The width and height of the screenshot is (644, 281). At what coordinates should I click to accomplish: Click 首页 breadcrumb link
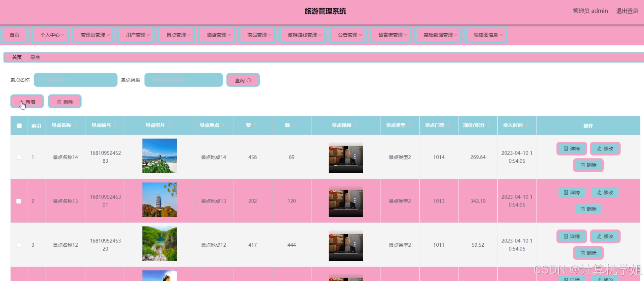(x=17, y=57)
